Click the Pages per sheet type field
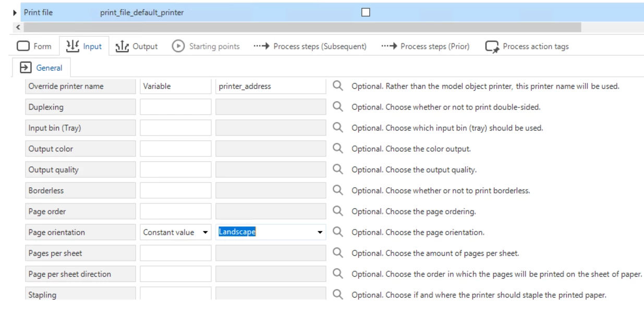The image size is (644, 309). tap(176, 253)
